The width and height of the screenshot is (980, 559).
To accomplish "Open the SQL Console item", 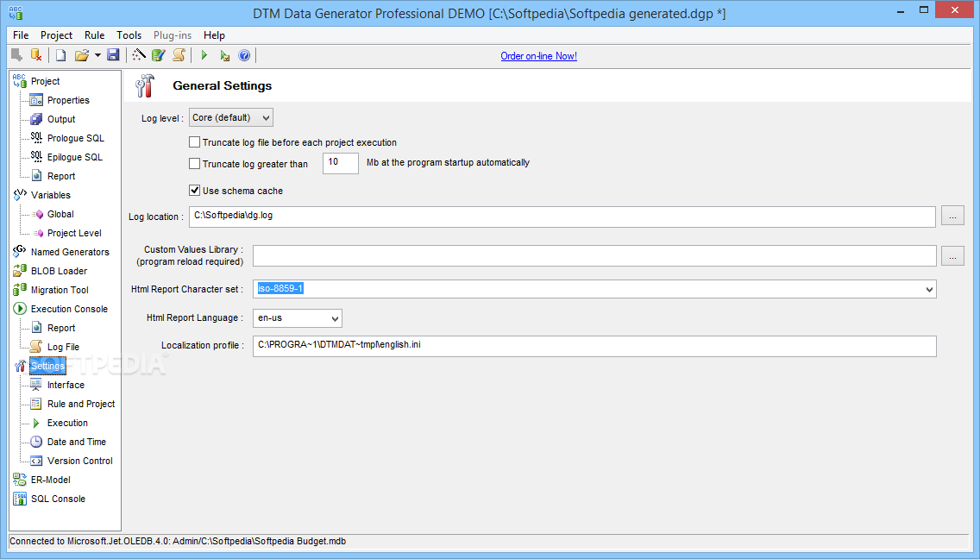I will [58, 499].
